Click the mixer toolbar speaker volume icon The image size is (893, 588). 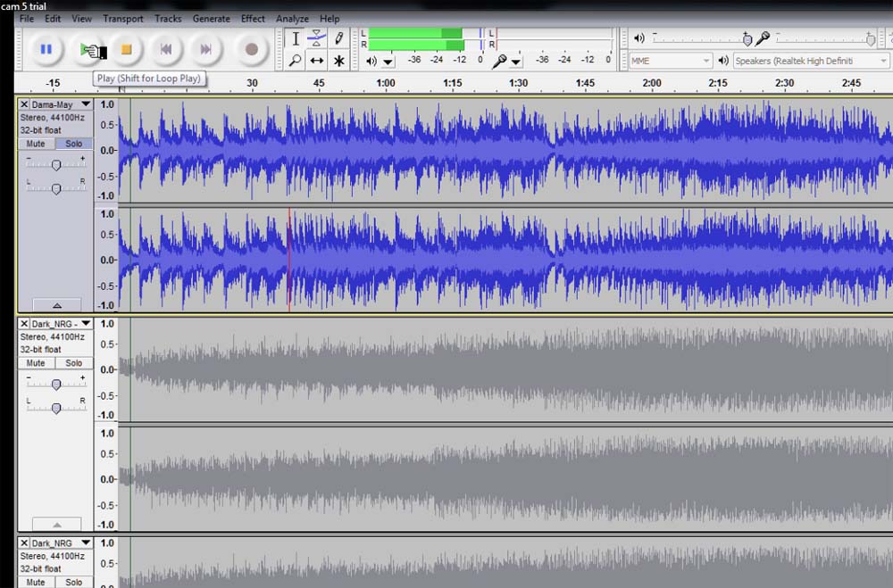639,38
